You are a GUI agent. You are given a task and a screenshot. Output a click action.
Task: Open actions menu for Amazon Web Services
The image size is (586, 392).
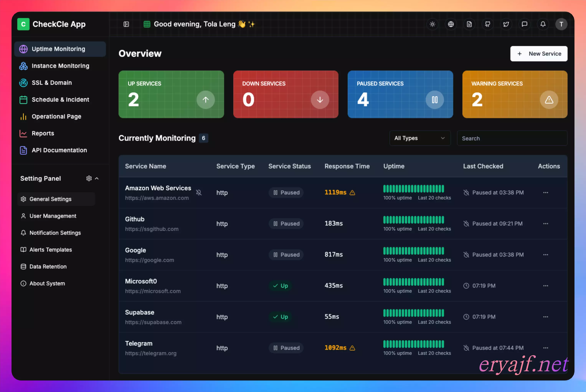(x=546, y=193)
